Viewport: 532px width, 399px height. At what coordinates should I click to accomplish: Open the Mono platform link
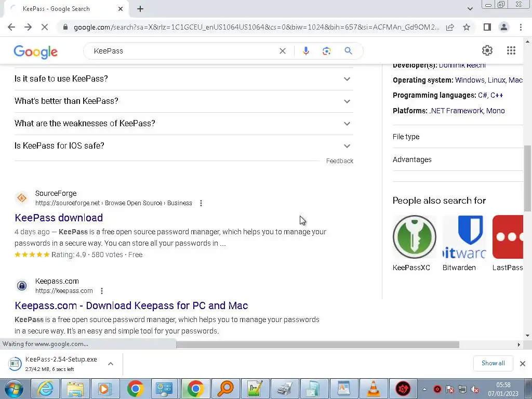click(x=495, y=111)
